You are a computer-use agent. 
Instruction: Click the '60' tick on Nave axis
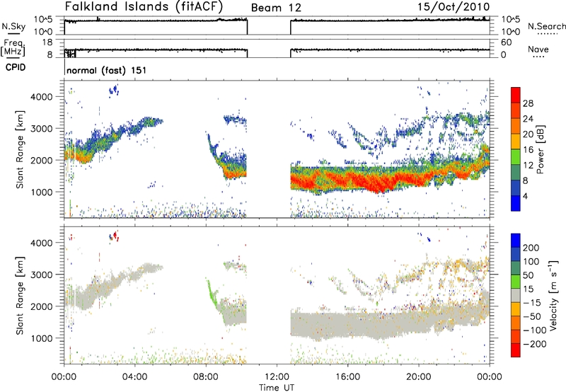[506, 42]
